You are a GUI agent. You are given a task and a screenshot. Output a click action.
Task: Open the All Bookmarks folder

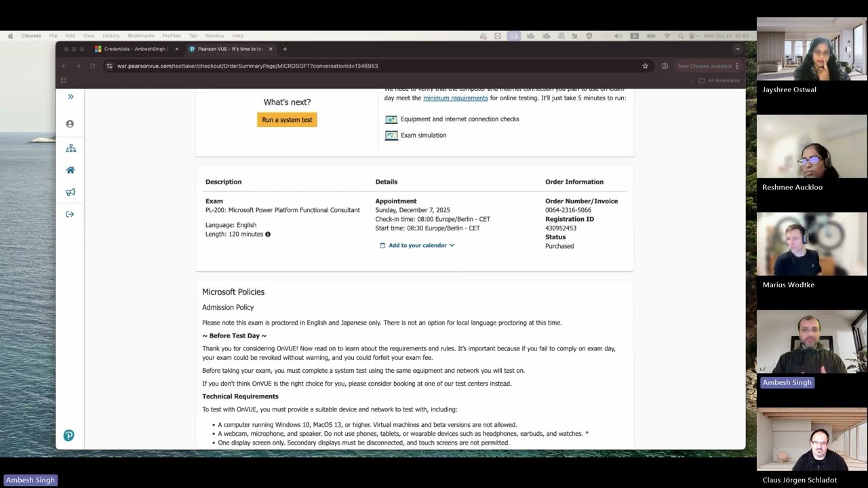click(x=719, y=81)
